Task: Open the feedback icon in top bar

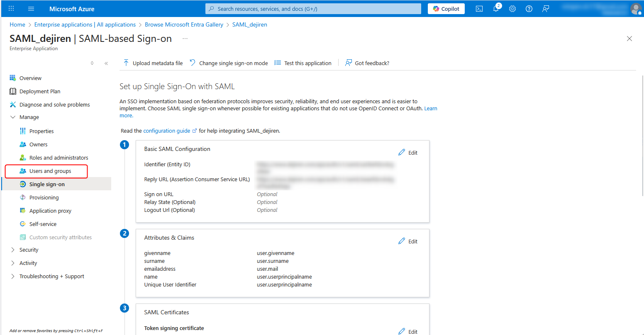Action: click(x=546, y=9)
